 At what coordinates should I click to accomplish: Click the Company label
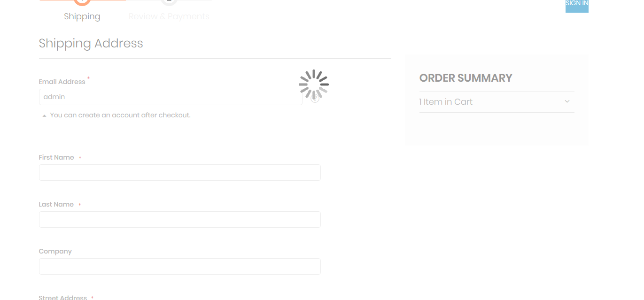[55, 251]
